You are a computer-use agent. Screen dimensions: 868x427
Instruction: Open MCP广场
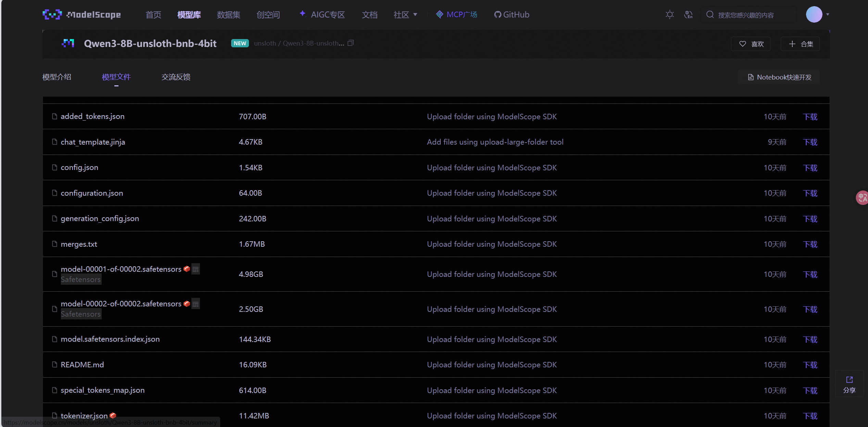[456, 14]
